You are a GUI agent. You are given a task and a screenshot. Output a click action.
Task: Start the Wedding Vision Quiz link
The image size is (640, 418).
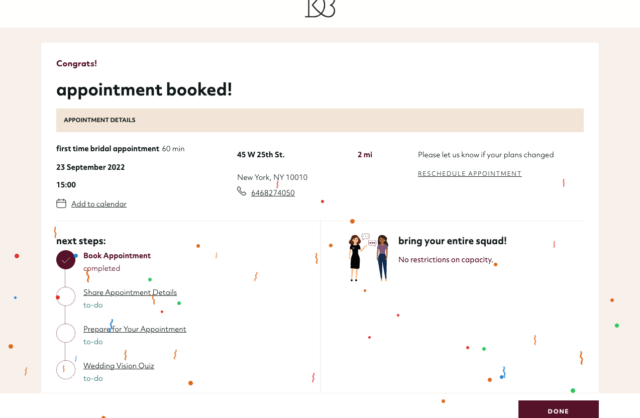(118, 366)
